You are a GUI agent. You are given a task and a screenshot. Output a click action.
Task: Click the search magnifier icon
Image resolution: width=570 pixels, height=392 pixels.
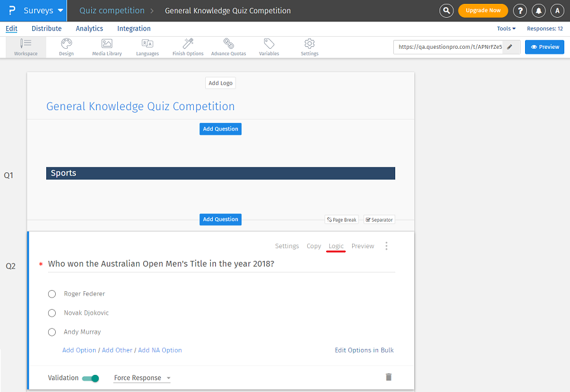pyautogui.click(x=447, y=11)
